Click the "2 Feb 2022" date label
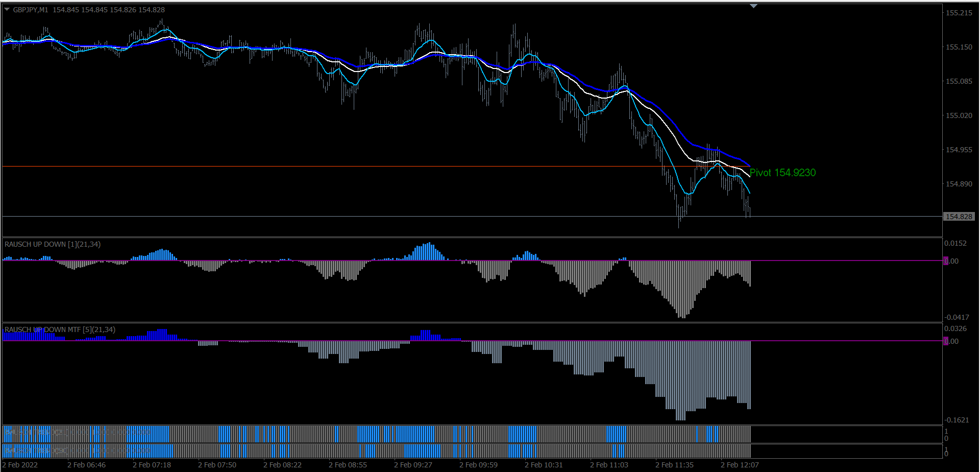The image size is (980, 472). 20,465
